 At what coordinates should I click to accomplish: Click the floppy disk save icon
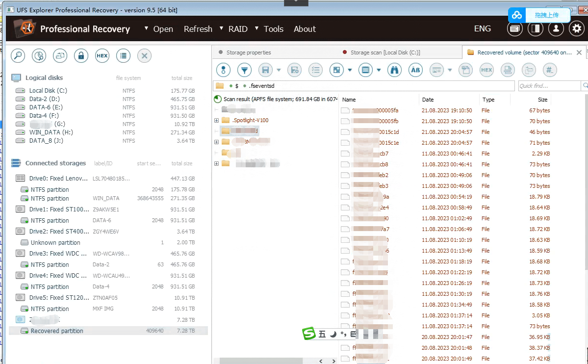coord(265,70)
